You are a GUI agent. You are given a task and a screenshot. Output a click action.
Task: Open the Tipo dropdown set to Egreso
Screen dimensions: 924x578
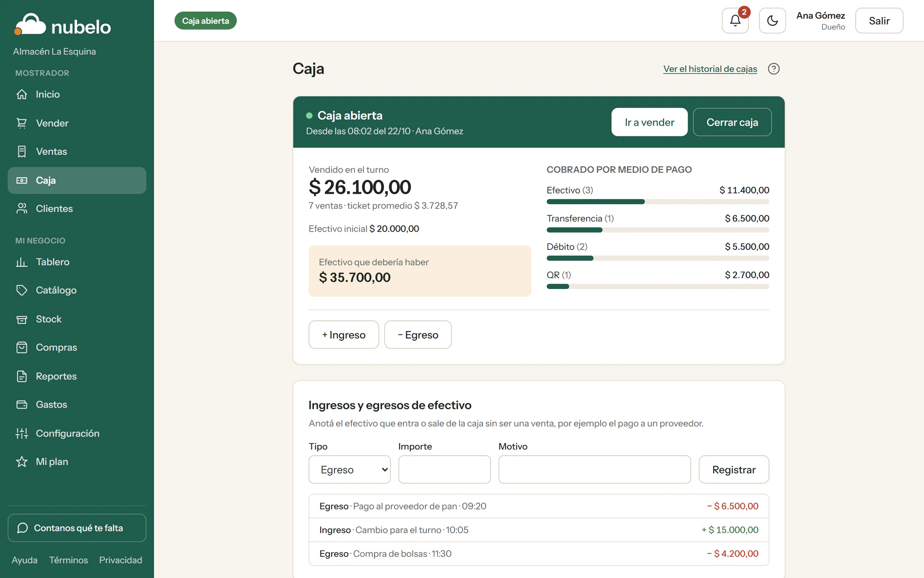click(349, 470)
